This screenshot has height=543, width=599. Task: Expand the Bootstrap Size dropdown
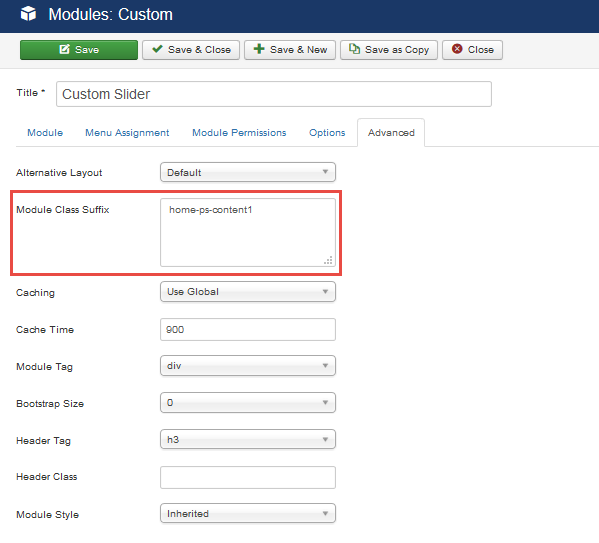tap(248, 403)
